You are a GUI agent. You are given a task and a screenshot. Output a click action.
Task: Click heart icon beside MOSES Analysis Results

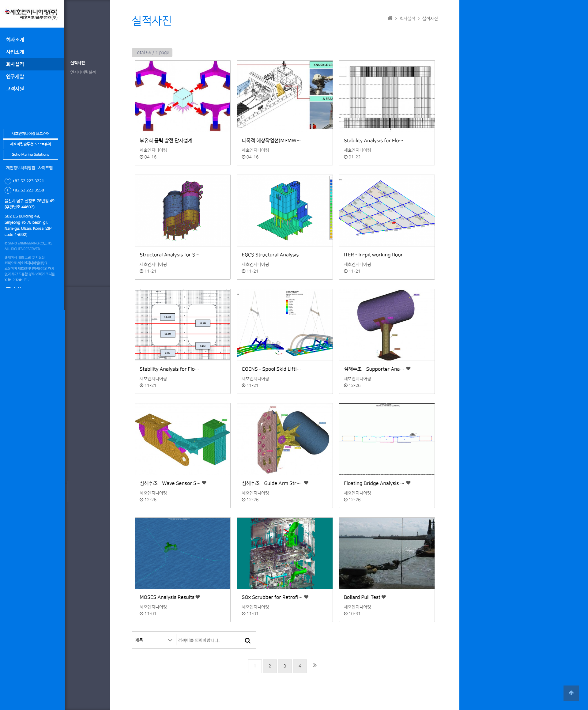click(198, 597)
